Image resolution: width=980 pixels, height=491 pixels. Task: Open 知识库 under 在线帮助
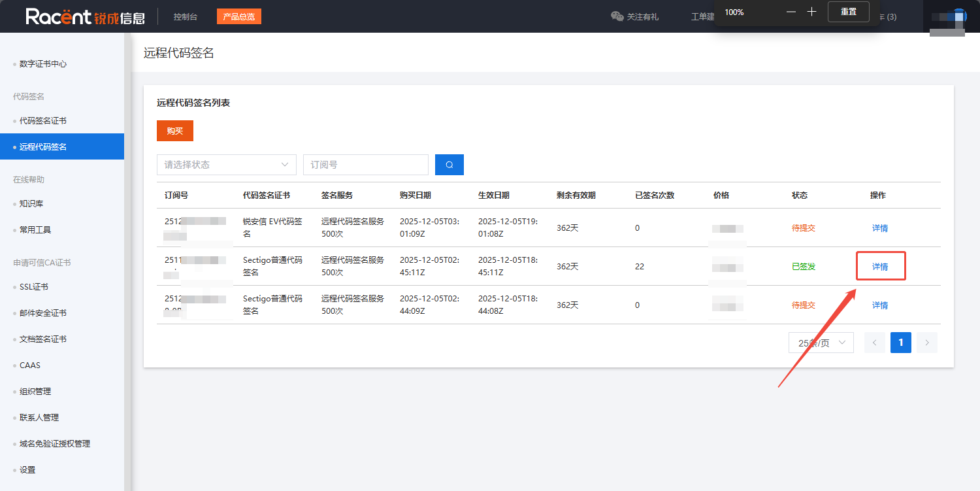pos(31,204)
